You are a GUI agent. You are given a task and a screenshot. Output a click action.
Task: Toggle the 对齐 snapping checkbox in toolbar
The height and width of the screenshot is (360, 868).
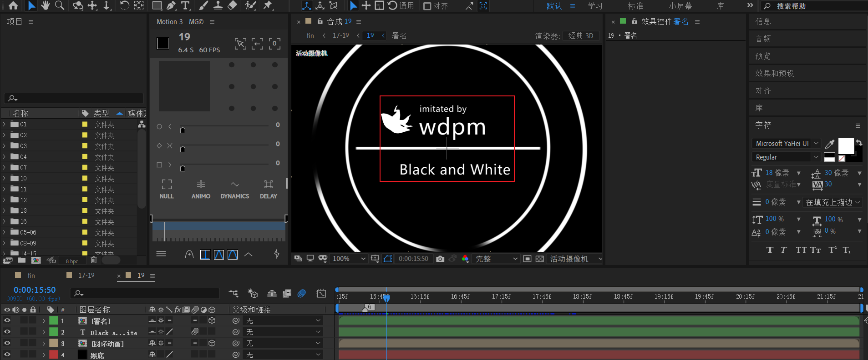(427, 6)
